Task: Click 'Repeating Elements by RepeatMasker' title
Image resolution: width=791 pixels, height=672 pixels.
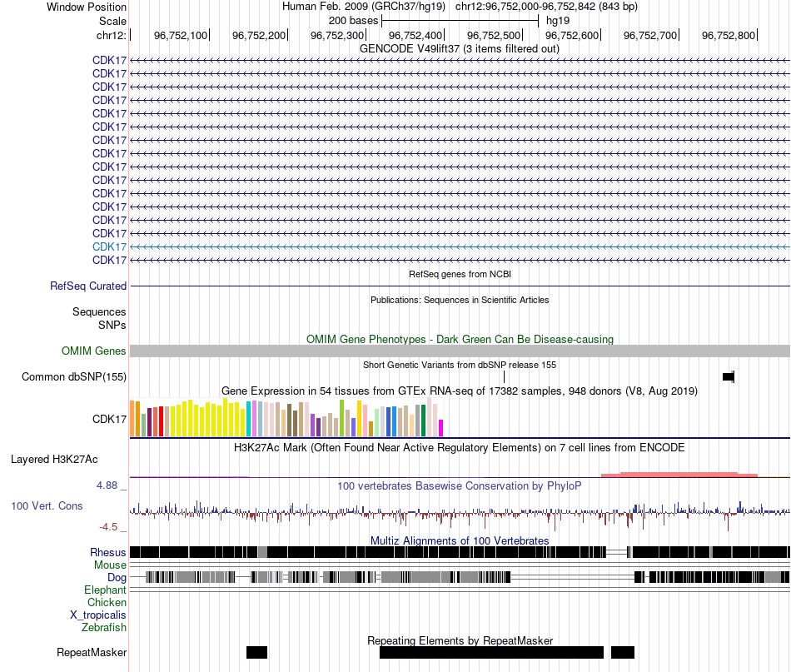Action: coord(460,640)
